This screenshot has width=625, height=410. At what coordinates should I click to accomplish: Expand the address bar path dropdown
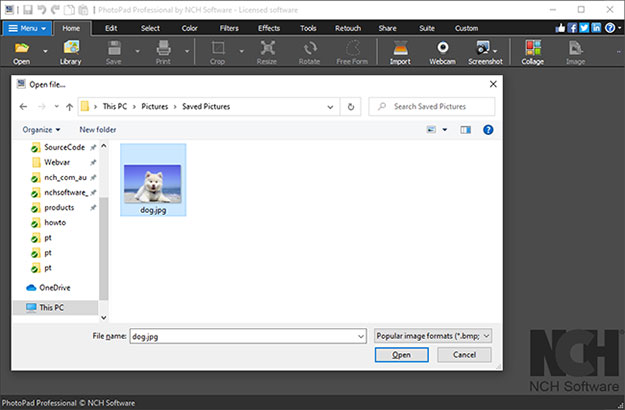pos(330,107)
